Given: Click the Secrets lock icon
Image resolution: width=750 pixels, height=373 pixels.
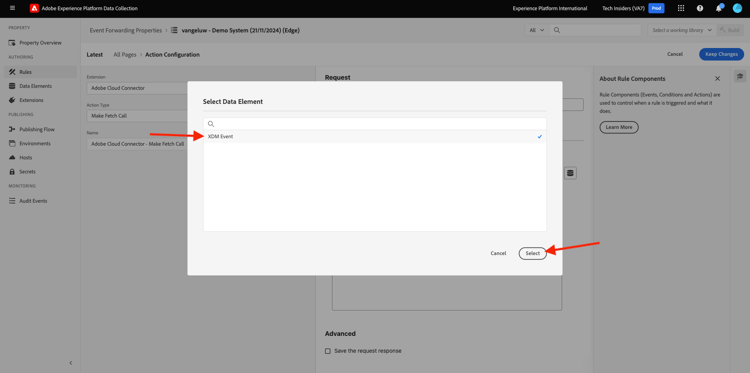Looking at the screenshot, I should [x=12, y=172].
